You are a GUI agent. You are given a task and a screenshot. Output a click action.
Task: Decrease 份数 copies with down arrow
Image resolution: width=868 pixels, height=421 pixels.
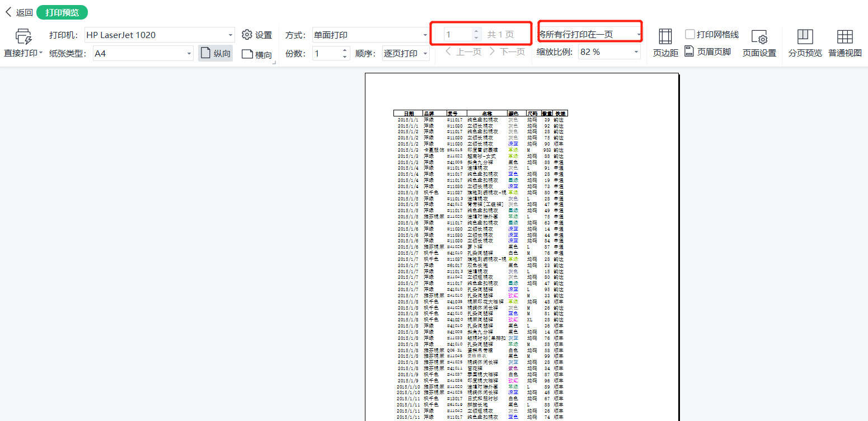point(345,57)
